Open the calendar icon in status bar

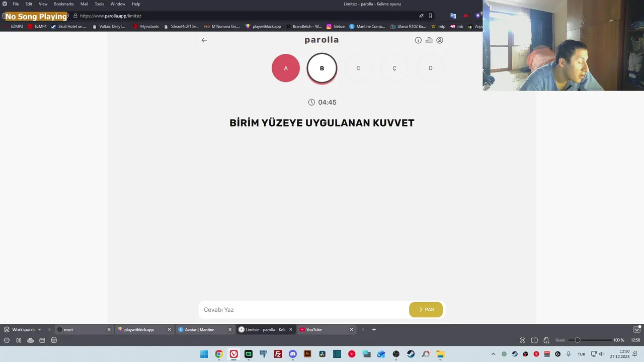tap(54, 340)
